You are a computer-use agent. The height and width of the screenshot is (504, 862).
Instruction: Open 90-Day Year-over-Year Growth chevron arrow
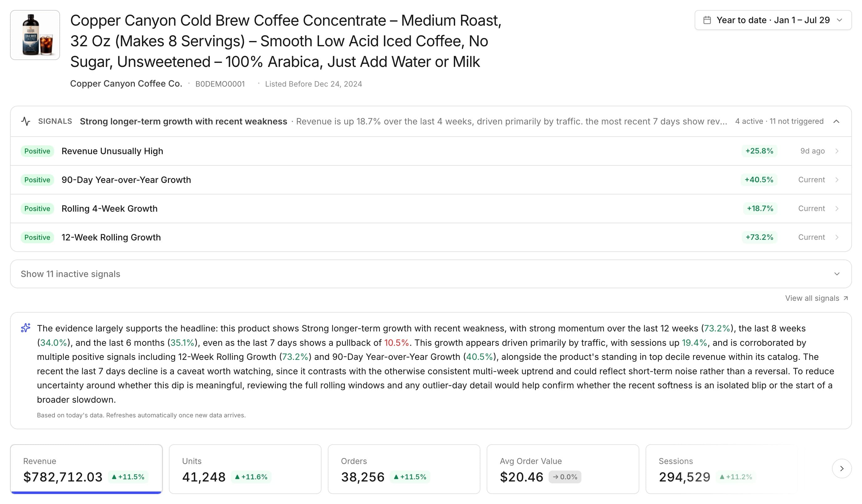coord(837,180)
